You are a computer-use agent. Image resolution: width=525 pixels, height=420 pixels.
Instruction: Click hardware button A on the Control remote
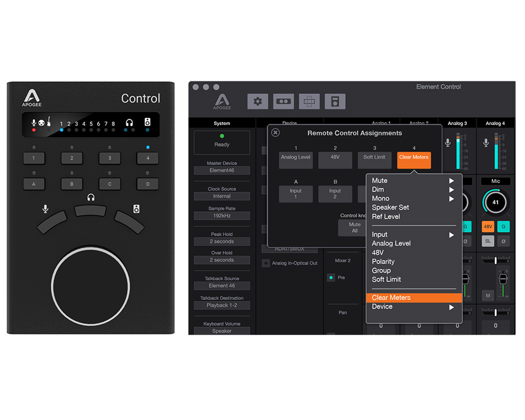pos(34,184)
